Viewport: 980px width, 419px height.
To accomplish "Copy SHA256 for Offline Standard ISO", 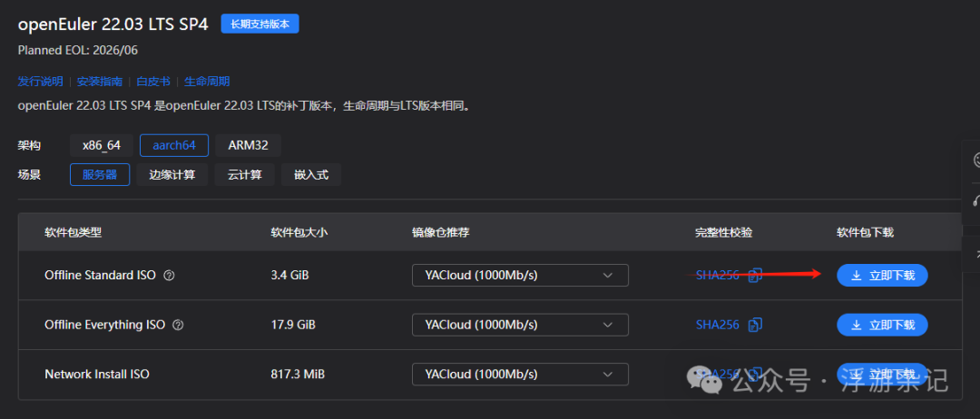I will point(755,276).
